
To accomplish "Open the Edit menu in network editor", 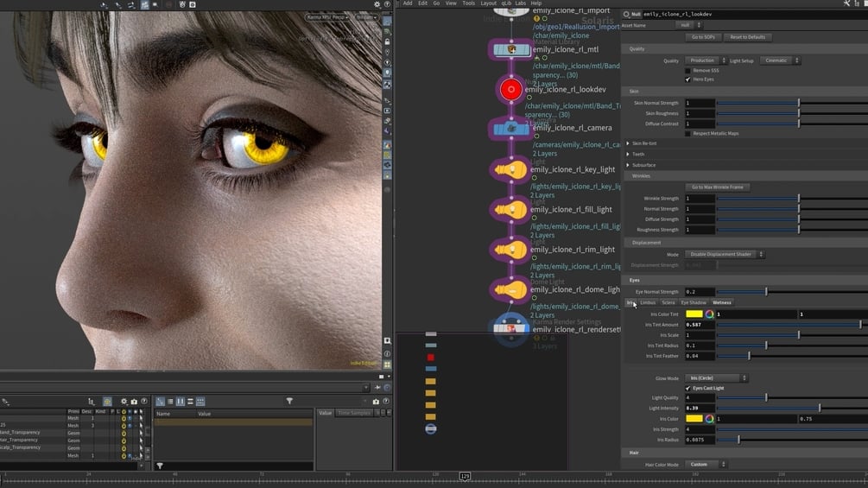I will 422,3.
